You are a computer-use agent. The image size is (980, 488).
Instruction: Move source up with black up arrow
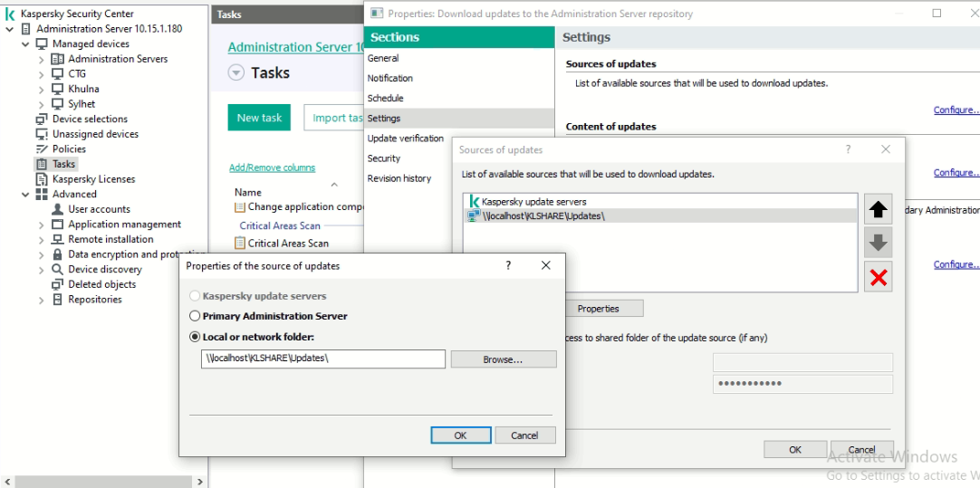pyautogui.click(x=879, y=210)
